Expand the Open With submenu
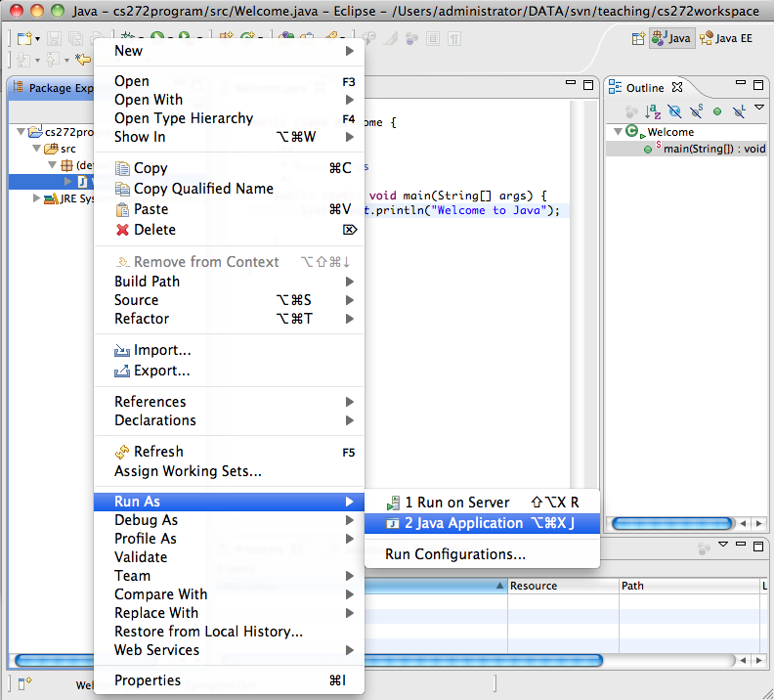 [x=229, y=100]
